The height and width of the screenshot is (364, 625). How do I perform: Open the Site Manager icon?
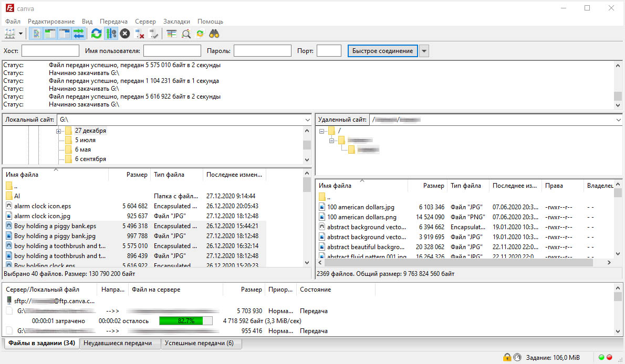(9, 34)
